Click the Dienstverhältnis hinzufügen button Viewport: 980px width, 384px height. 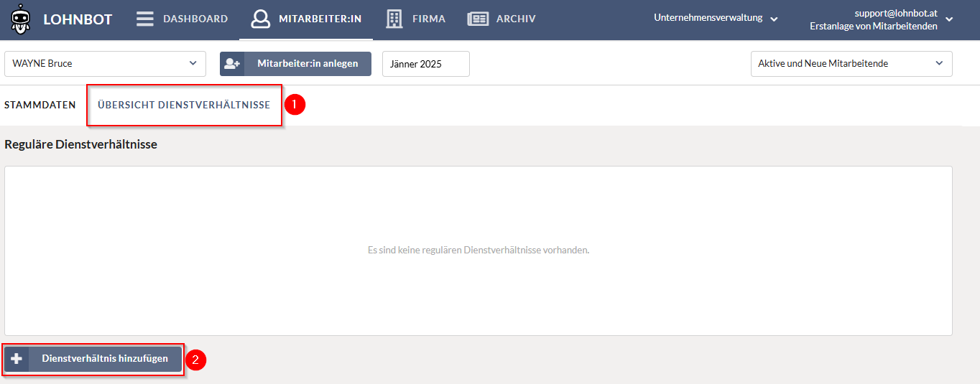(x=93, y=359)
